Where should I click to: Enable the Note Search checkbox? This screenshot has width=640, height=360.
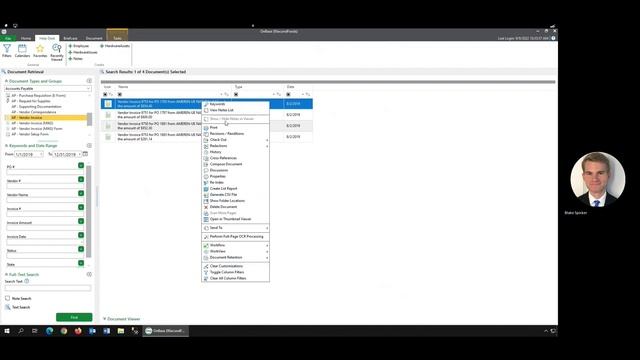tap(7, 298)
